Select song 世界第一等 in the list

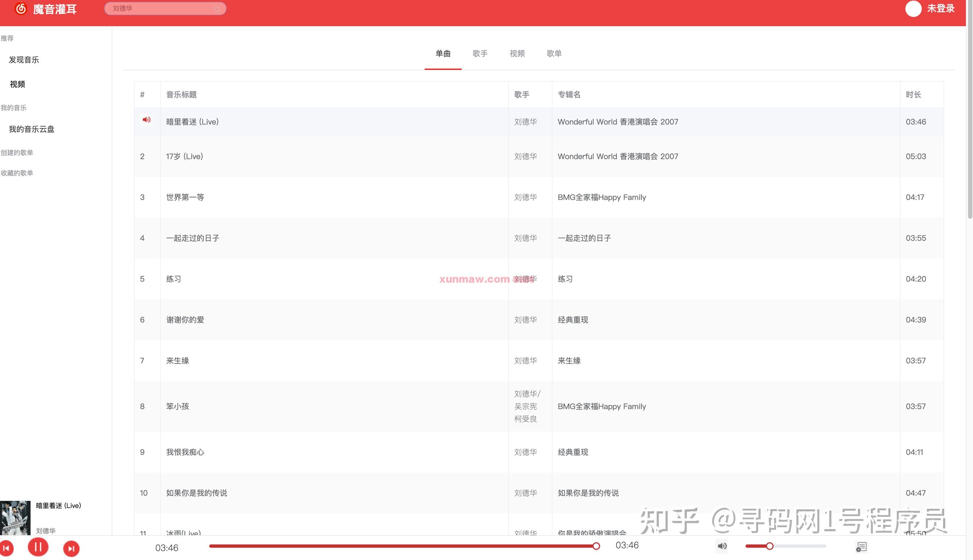[x=185, y=197]
